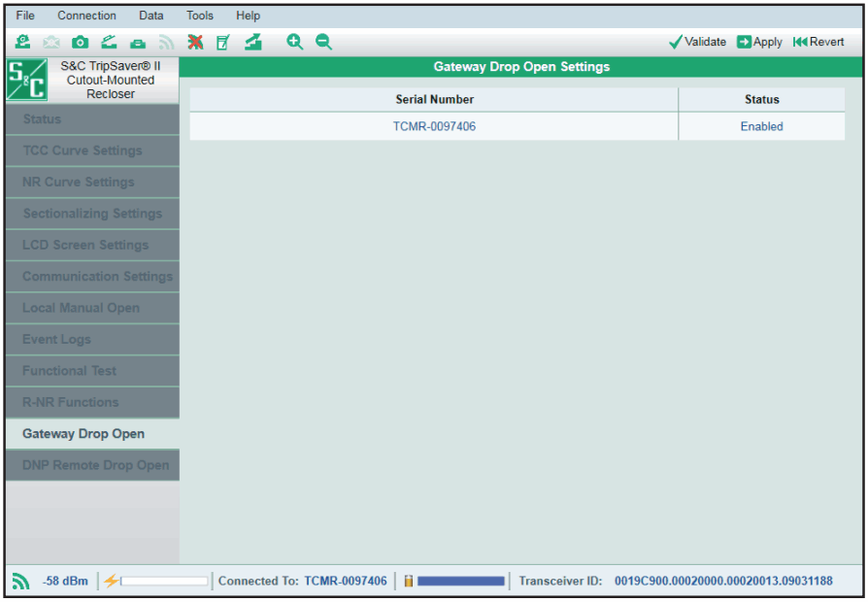Click the lightning bolt power icon
The height and width of the screenshot is (602, 868).
pos(112,581)
